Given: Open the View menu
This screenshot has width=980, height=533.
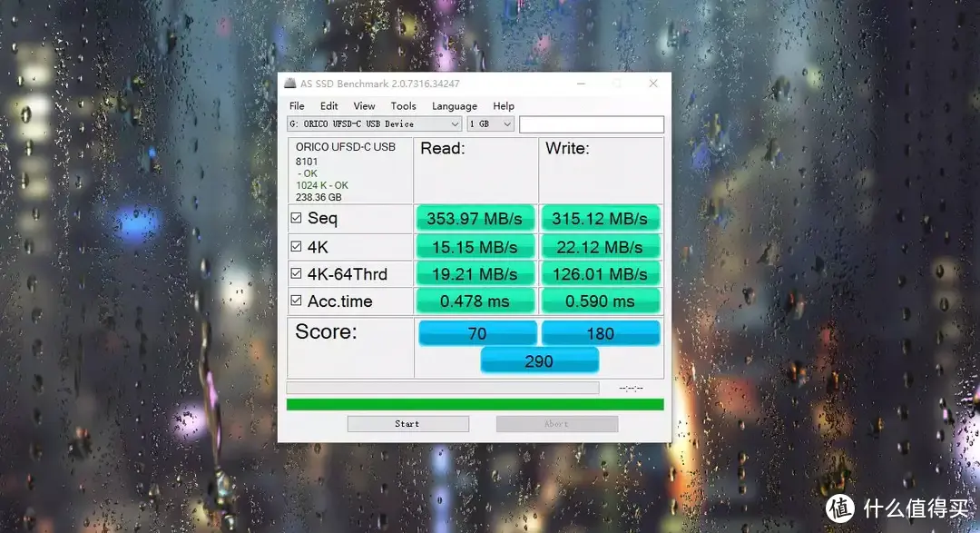Looking at the screenshot, I should (x=364, y=105).
